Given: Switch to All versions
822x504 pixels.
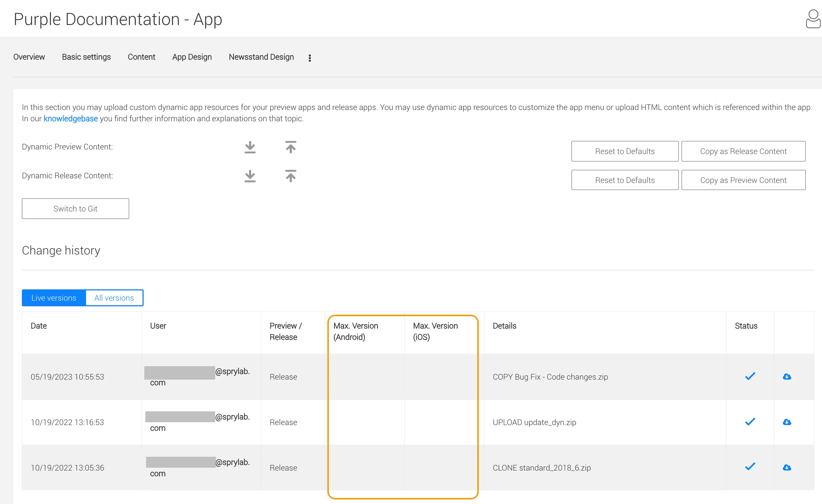Looking at the screenshot, I should pyautogui.click(x=114, y=298).
